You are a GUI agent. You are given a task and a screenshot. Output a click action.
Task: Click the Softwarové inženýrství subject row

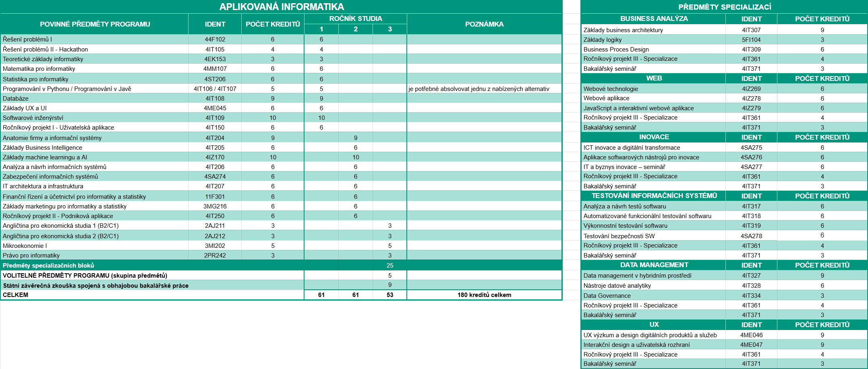(33, 118)
